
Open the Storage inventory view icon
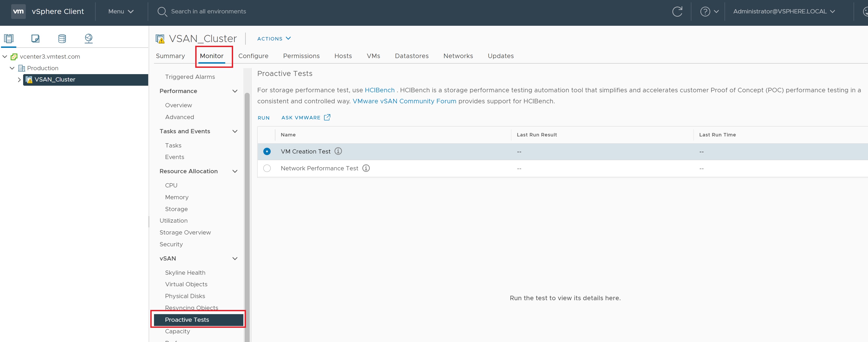(x=62, y=38)
